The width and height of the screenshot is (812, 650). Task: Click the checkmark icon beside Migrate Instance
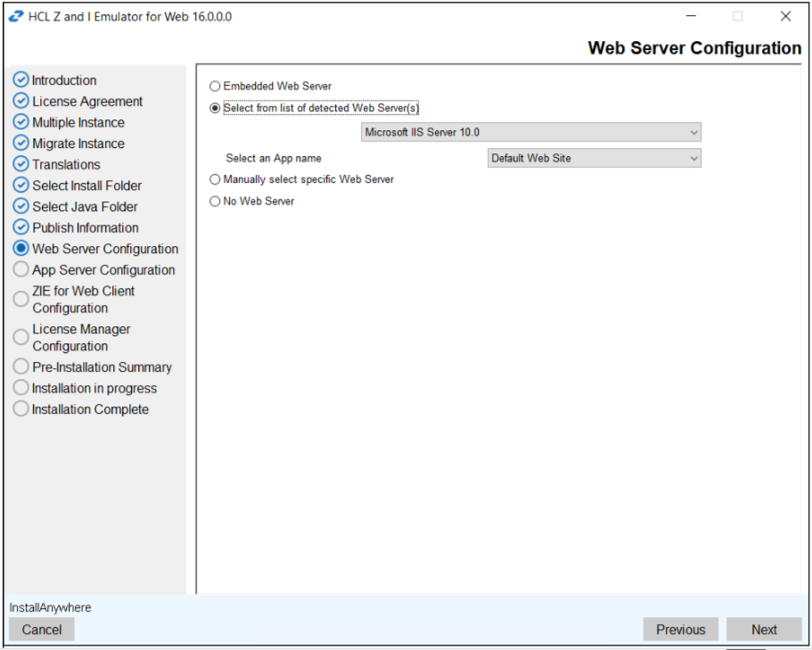coord(21,143)
